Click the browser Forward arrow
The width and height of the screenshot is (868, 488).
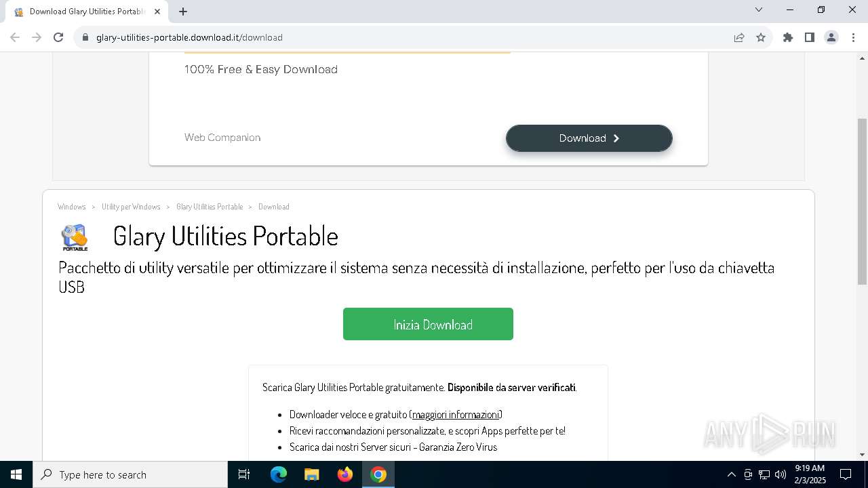[x=37, y=37]
